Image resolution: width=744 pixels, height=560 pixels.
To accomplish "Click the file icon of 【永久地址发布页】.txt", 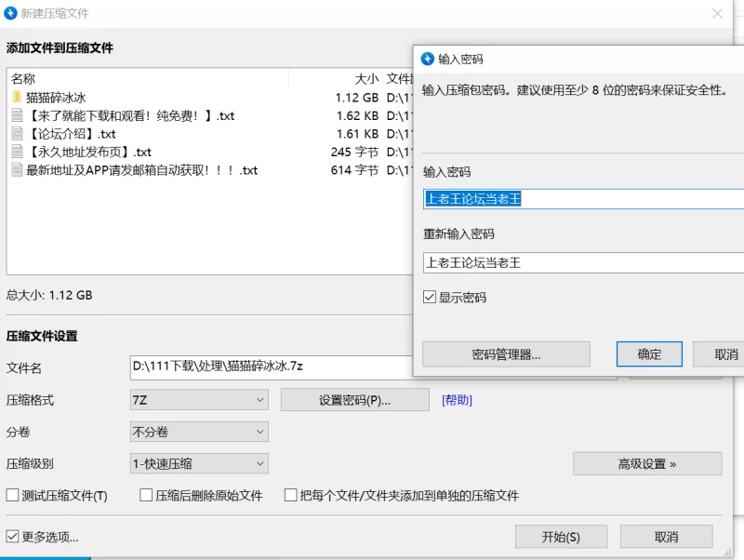I will (17, 152).
